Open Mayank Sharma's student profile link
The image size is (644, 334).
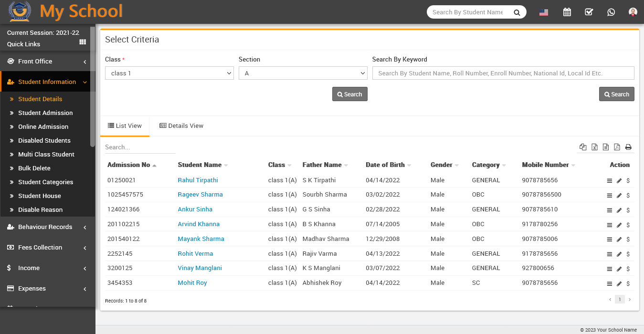coord(201,239)
